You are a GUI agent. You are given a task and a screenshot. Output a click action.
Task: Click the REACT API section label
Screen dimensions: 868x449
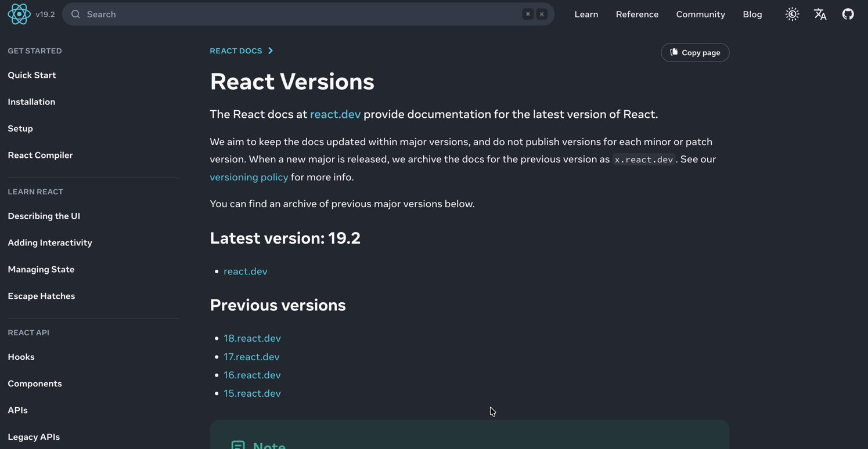(x=28, y=333)
